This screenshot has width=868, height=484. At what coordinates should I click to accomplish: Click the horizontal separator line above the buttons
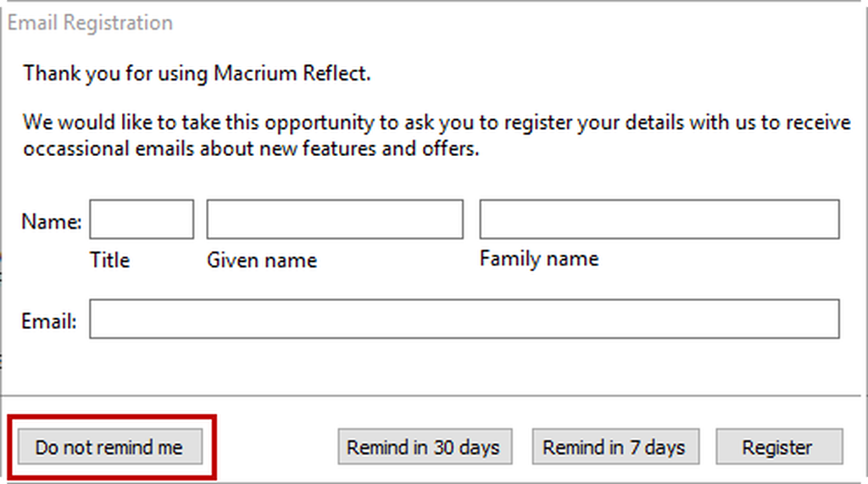pos(431,395)
